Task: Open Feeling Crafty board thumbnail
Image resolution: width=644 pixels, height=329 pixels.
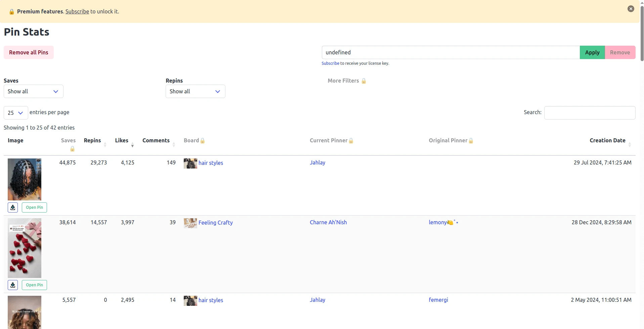Action: tap(190, 223)
